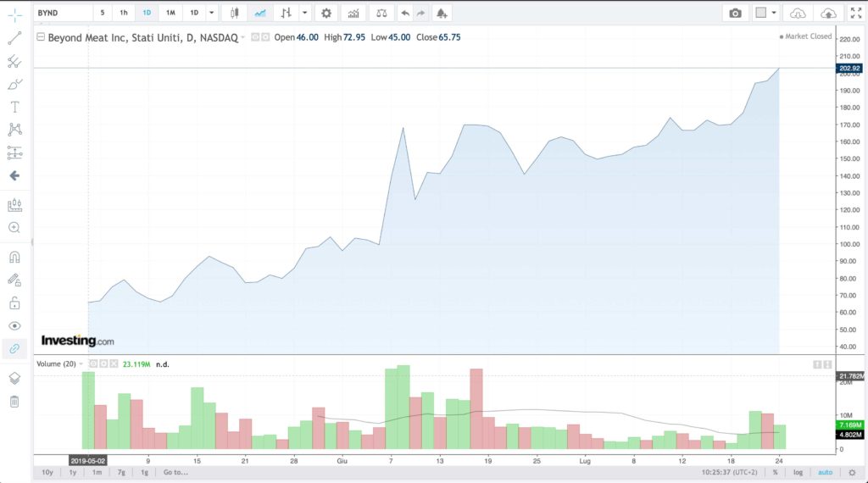Click the undo arrow
This screenshot has width=868, height=483.
pyautogui.click(x=405, y=13)
